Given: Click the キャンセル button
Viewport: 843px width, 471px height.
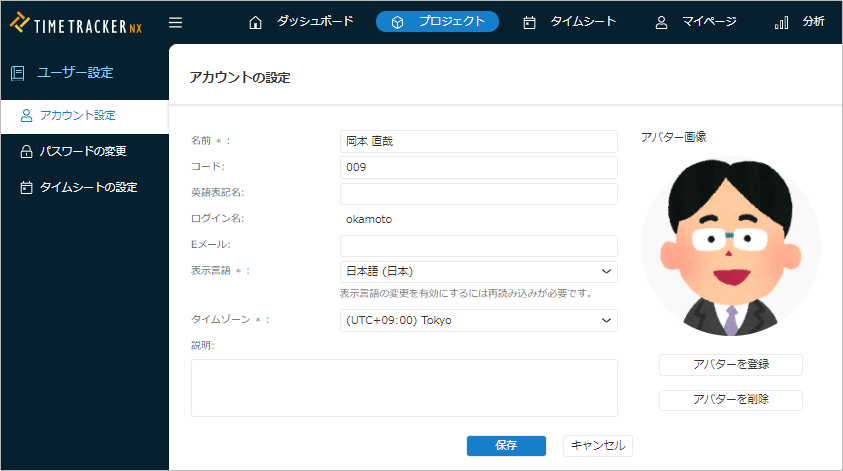Looking at the screenshot, I should pos(598,445).
